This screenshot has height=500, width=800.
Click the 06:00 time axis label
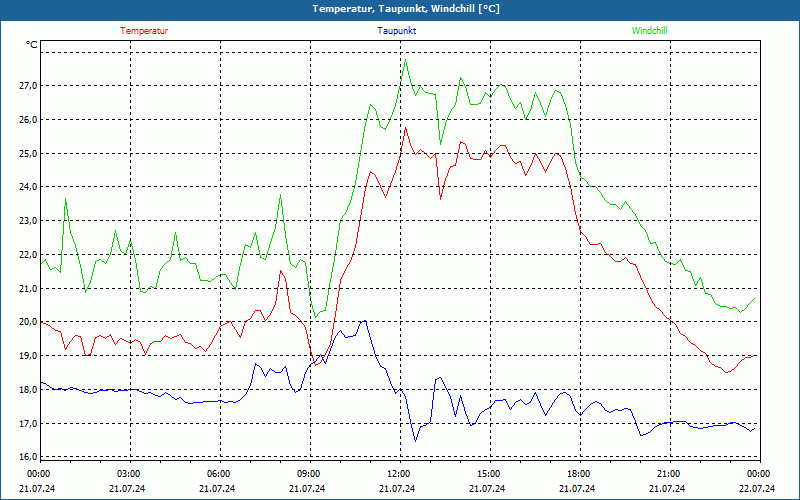coord(218,474)
